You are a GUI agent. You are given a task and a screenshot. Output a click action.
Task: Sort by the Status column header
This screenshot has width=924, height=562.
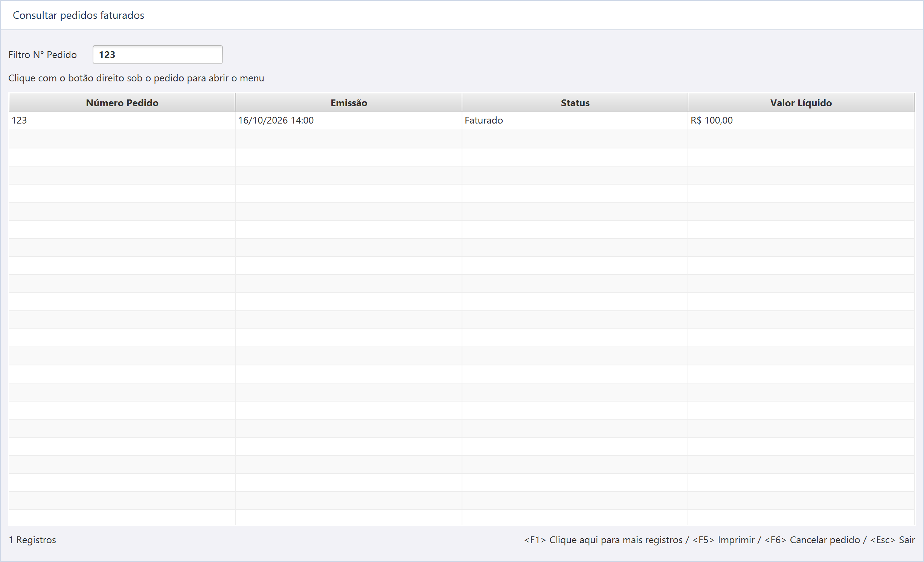click(x=575, y=102)
